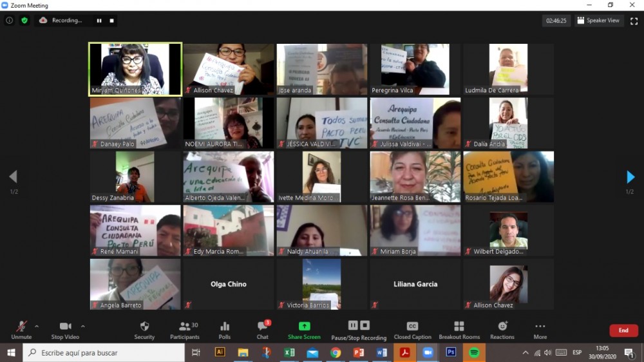Open the Polls icon

pos(225,327)
